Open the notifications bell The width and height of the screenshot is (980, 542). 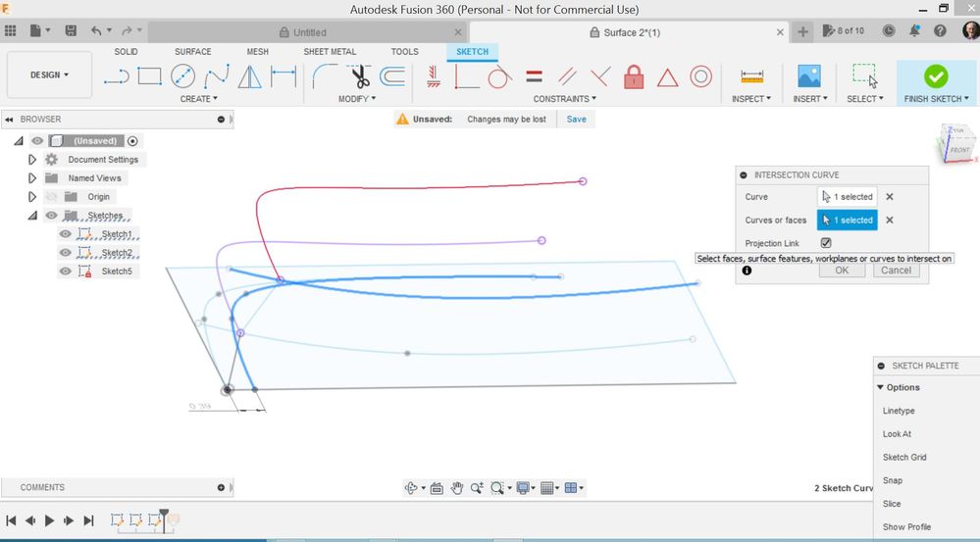click(x=914, y=30)
